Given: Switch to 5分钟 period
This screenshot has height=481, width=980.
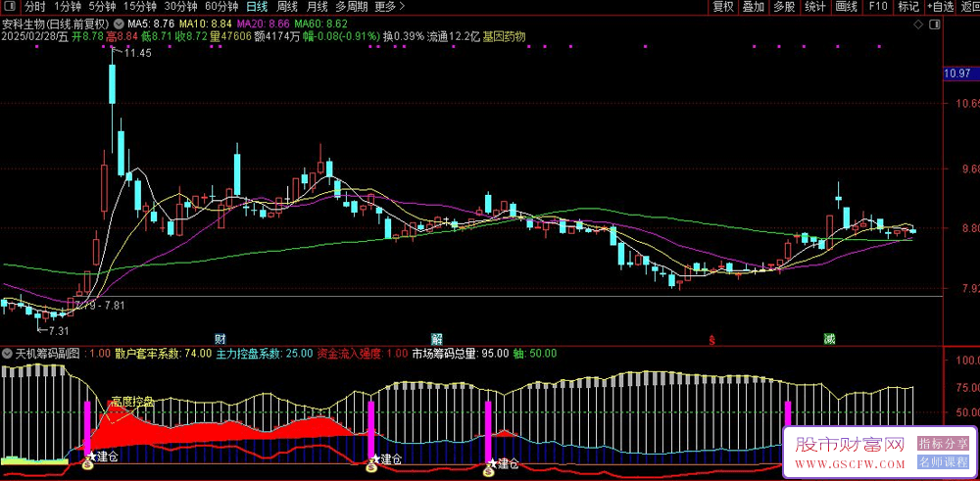Looking at the screenshot, I should (102, 7).
